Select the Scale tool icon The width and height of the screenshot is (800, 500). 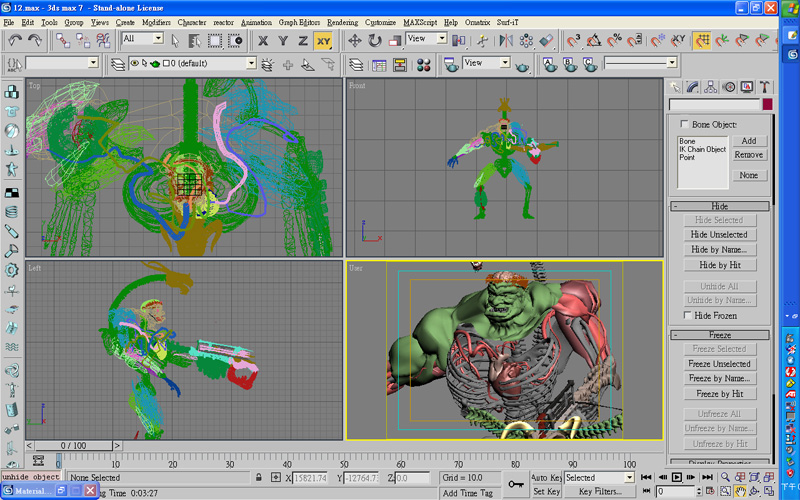[x=394, y=40]
